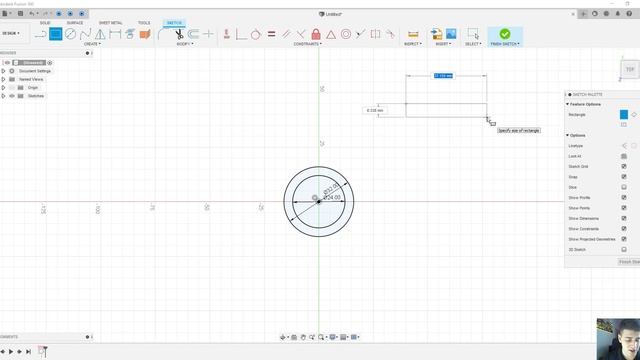
Task: Apply the Tangent constraint
Action: (256, 34)
